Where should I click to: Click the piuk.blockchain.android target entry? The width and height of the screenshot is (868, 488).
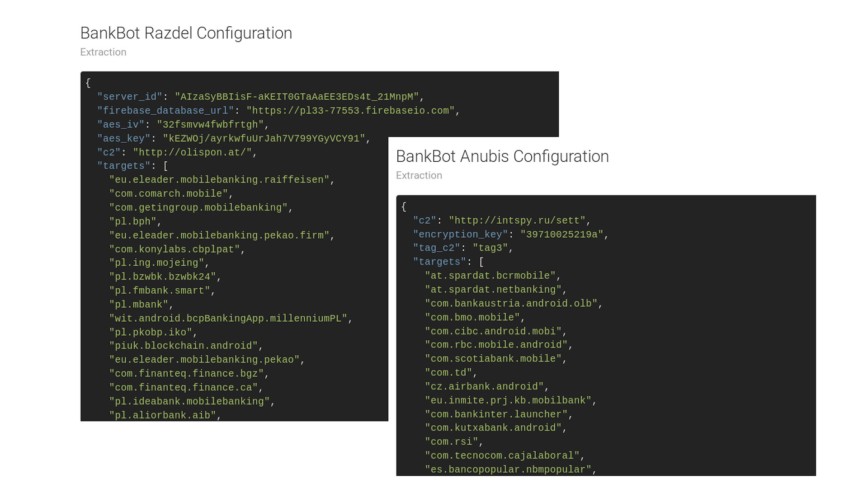tap(183, 346)
